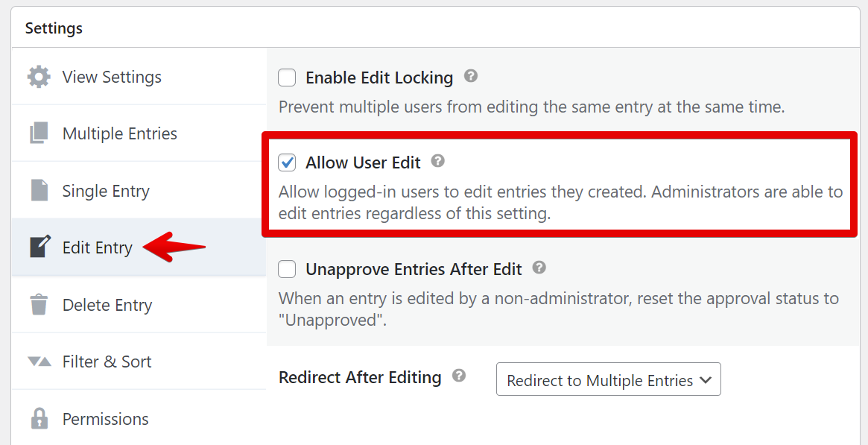The image size is (868, 445).
Task: Click the Permissions padlock icon
Action: tap(39, 418)
